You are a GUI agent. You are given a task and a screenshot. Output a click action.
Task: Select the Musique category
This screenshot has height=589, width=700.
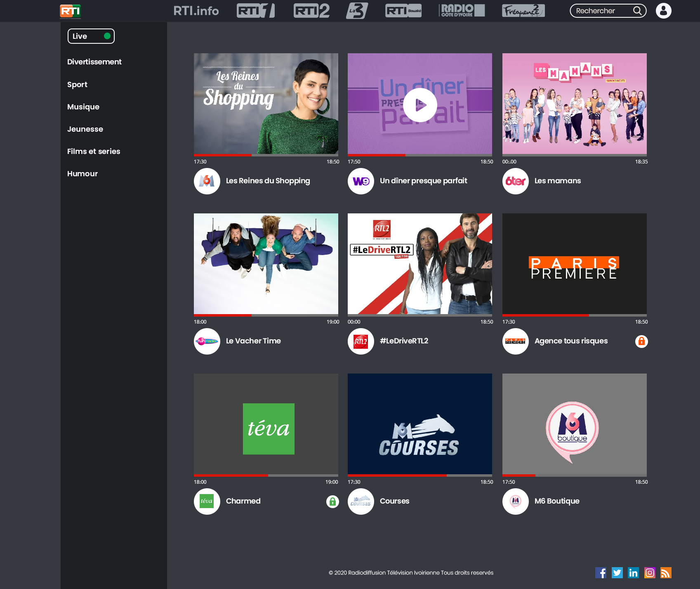coord(83,107)
